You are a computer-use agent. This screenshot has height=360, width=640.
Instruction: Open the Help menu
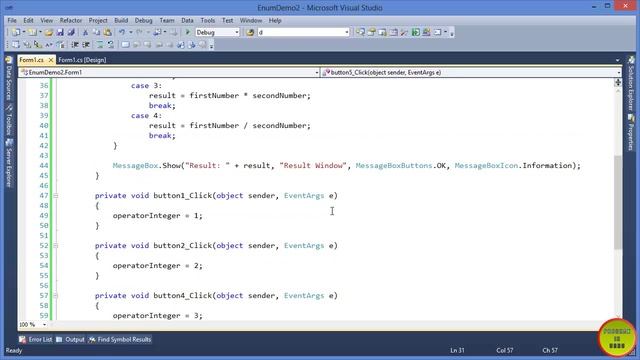275,20
